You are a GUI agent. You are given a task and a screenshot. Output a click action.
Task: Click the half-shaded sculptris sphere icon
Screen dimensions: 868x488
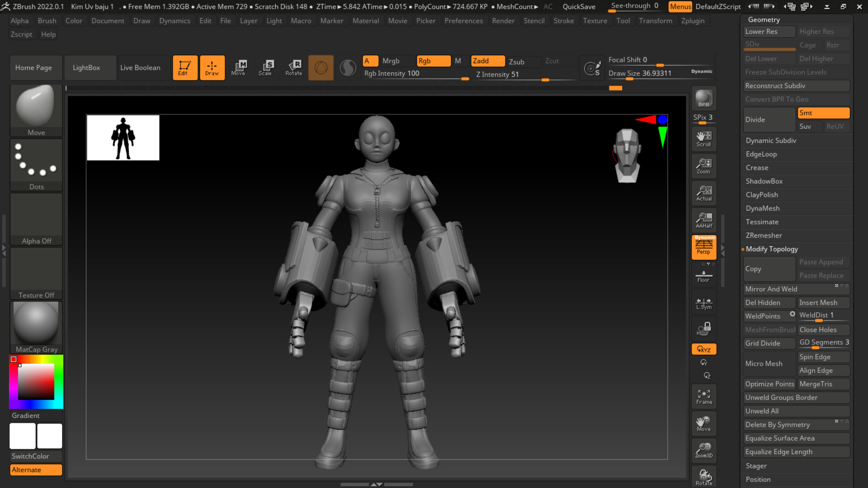[x=348, y=68]
